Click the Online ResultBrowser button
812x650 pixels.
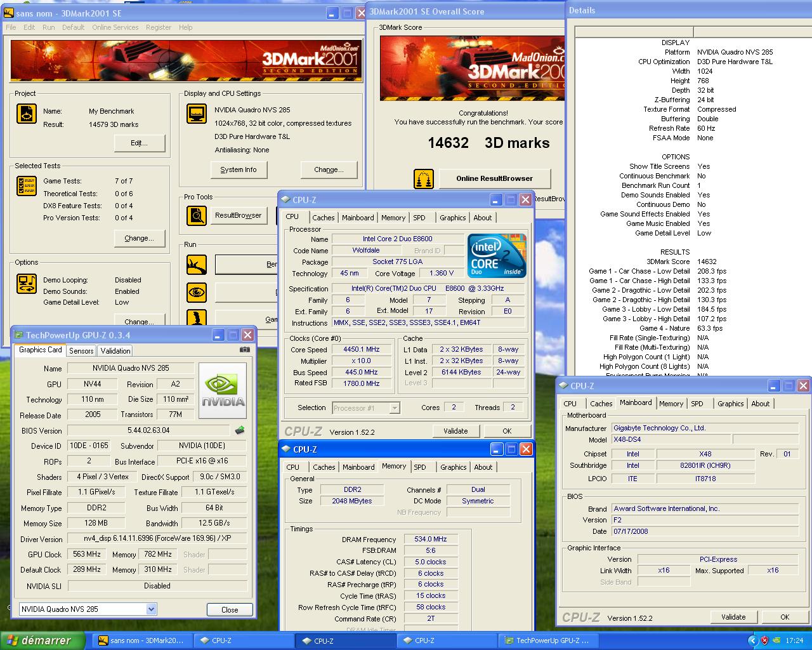coord(495,178)
